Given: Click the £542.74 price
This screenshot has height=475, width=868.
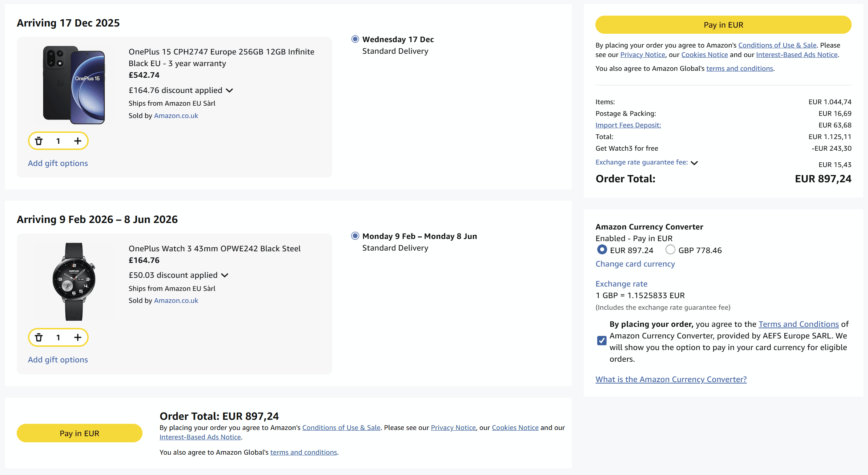Looking at the screenshot, I should (x=144, y=75).
